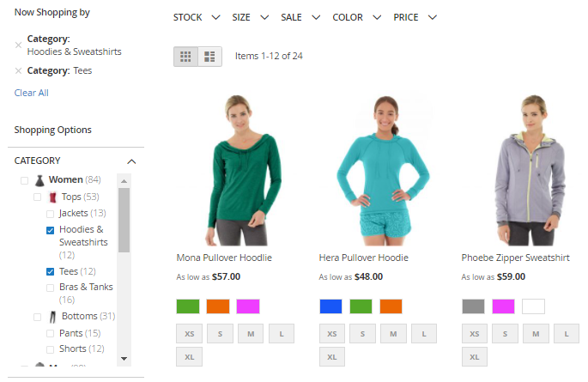588x382 pixels.
Task: Choose size M for Phoebe Zipper Sweatshirt
Action: (x=536, y=334)
